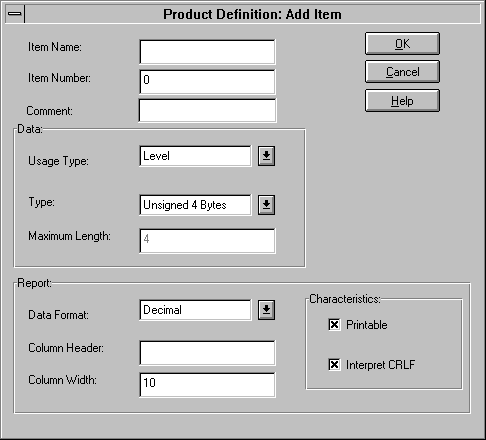Expand the Data Format dropdown arrow
Screen dimensions: 486x440
click(x=266, y=310)
